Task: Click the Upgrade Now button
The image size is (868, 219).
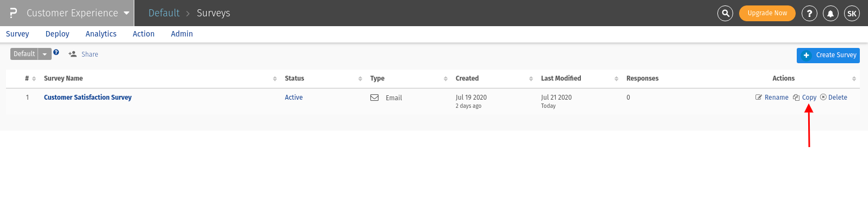Action: [767, 13]
